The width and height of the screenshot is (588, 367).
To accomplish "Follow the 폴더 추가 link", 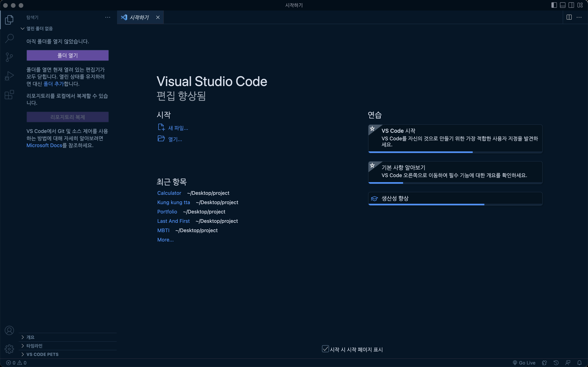I will point(54,84).
